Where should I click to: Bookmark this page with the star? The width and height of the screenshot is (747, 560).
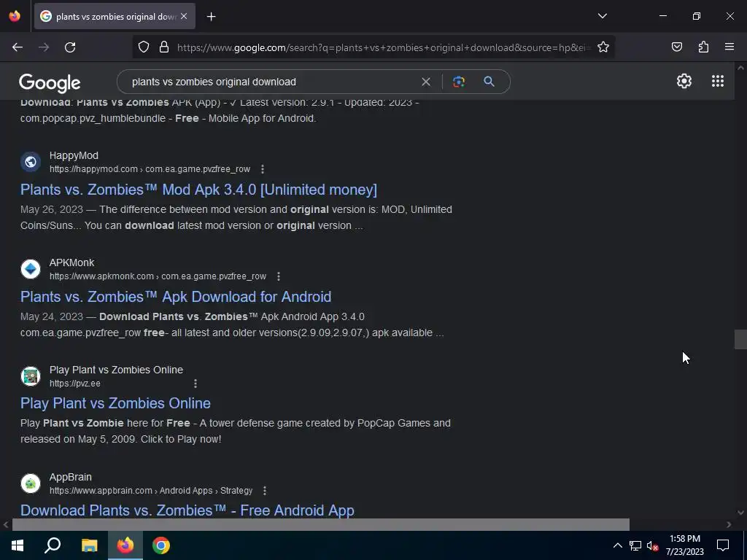click(x=603, y=47)
